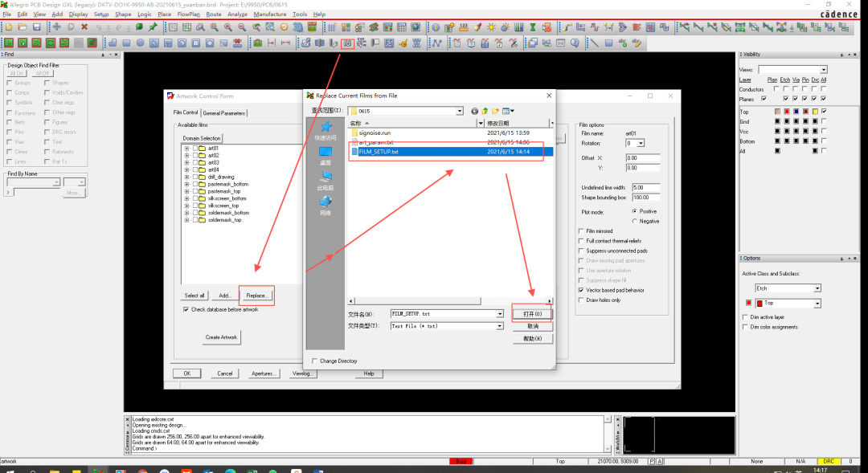Screen dimensions: 868x473
Task: Click Quick Access star in file dialog
Action: pyautogui.click(x=325, y=131)
